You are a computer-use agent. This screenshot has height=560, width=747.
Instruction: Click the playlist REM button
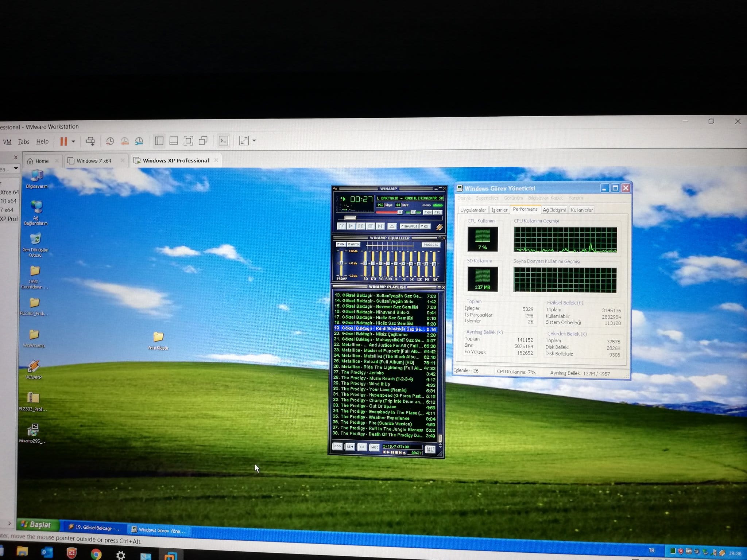coord(350,447)
